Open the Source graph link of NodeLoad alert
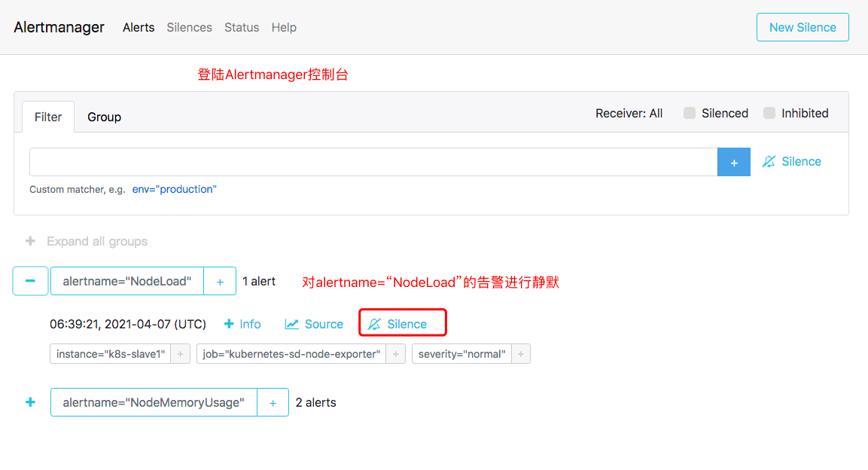 click(314, 324)
